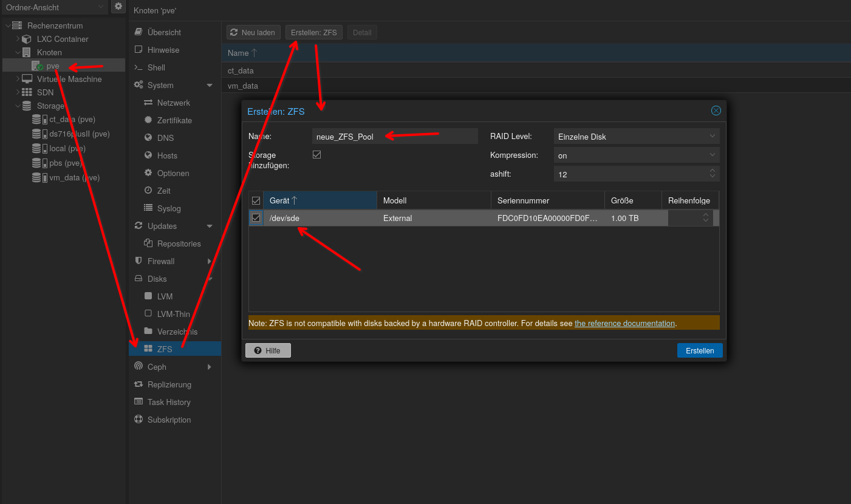Screen dimensions: 851x504
Task: Open the RAID Level dropdown
Action: pos(636,137)
